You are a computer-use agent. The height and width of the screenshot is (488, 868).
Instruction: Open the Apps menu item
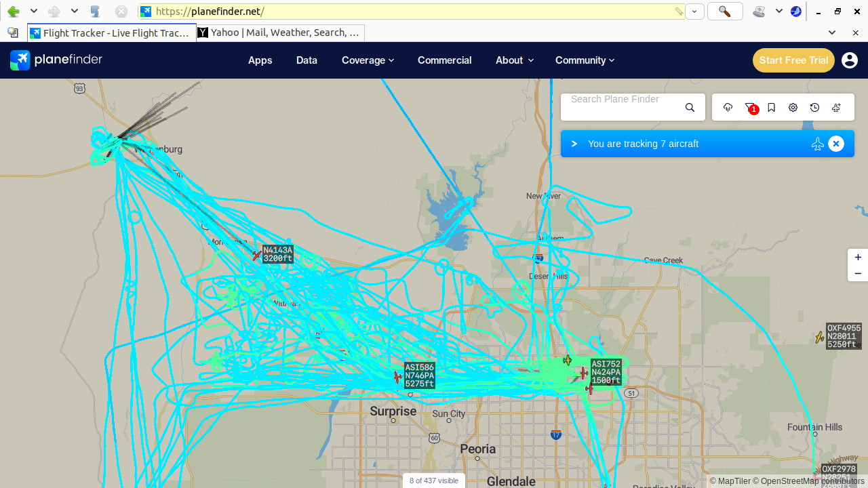click(x=260, y=60)
